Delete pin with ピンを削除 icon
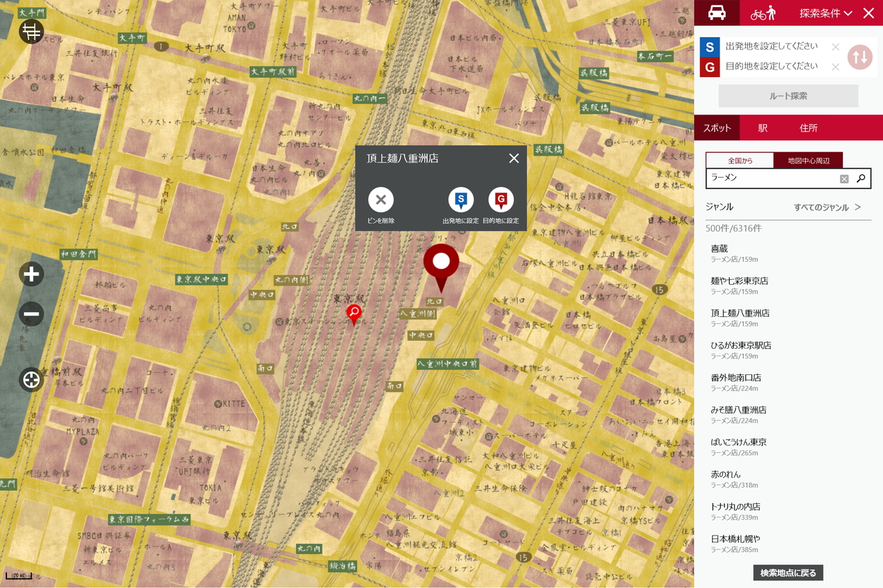The width and height of the screenshot is (883, 588). (381, 200)
